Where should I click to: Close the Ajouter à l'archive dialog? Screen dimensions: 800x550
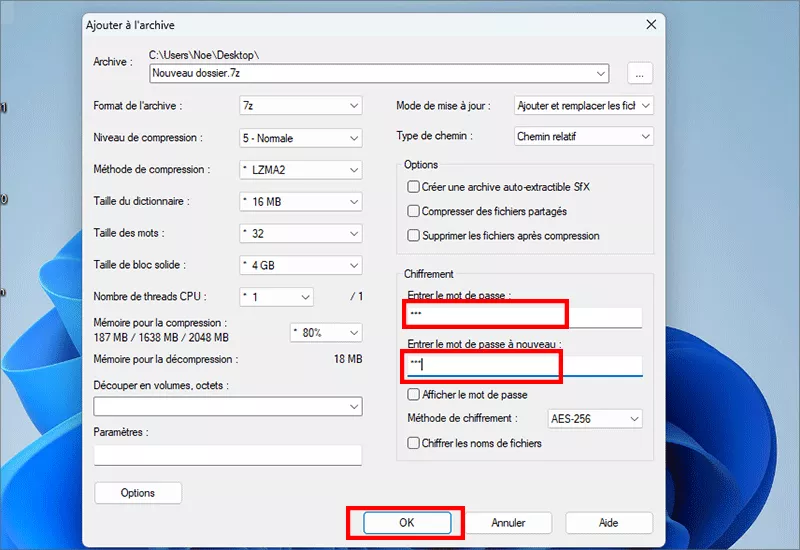651,23
